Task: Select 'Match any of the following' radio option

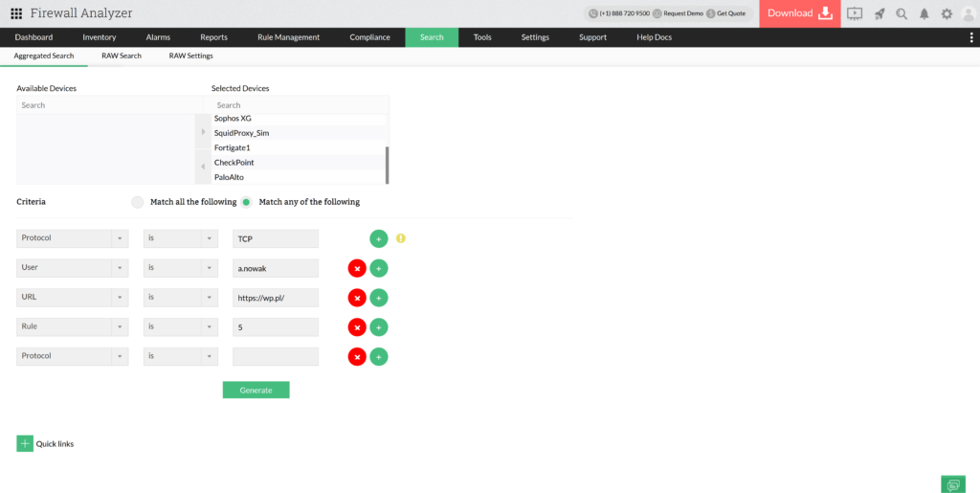Action: [x=246, y=202]
